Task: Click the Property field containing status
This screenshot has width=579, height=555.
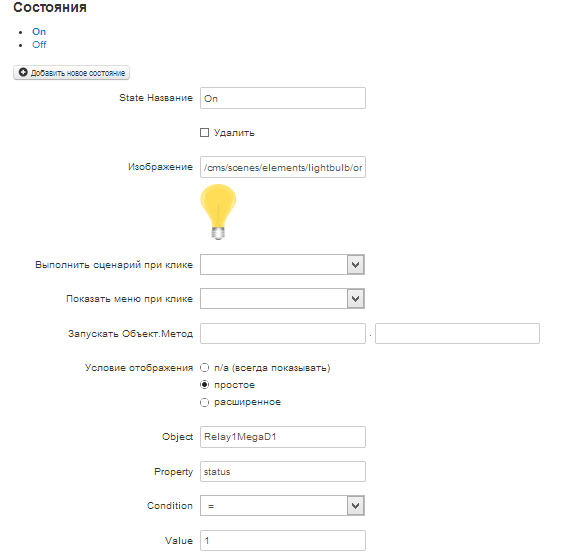Action: [283, 472]
